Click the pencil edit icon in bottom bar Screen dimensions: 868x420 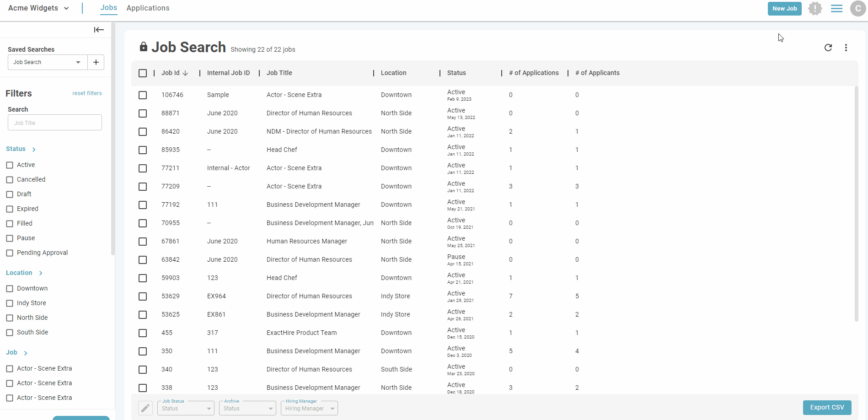coord(145,408)
